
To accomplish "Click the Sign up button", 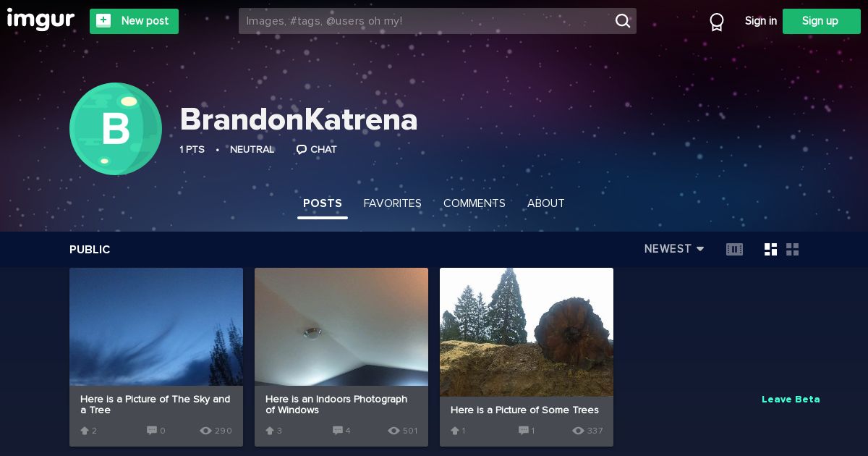I will click(820, 21).
